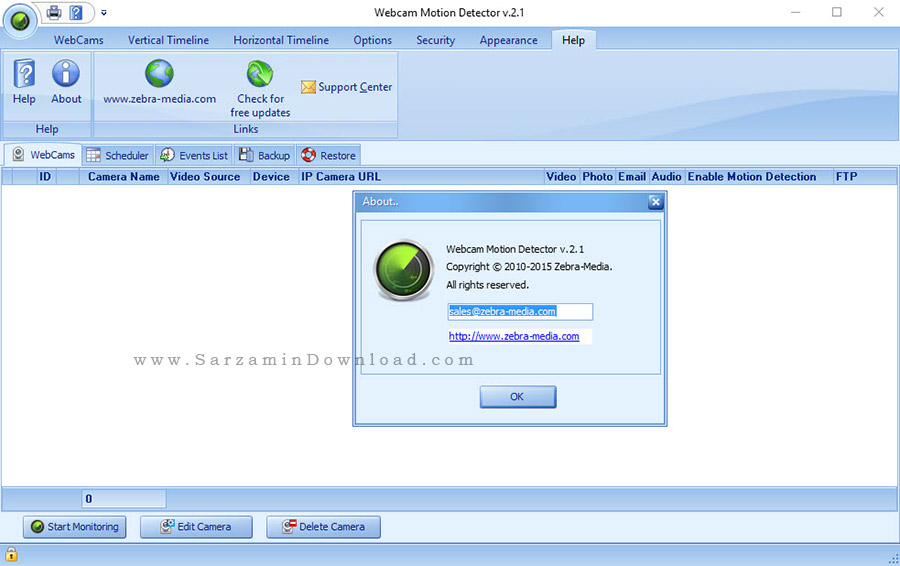
Task: Click the Email column header
Action: [x=632, y=177]
